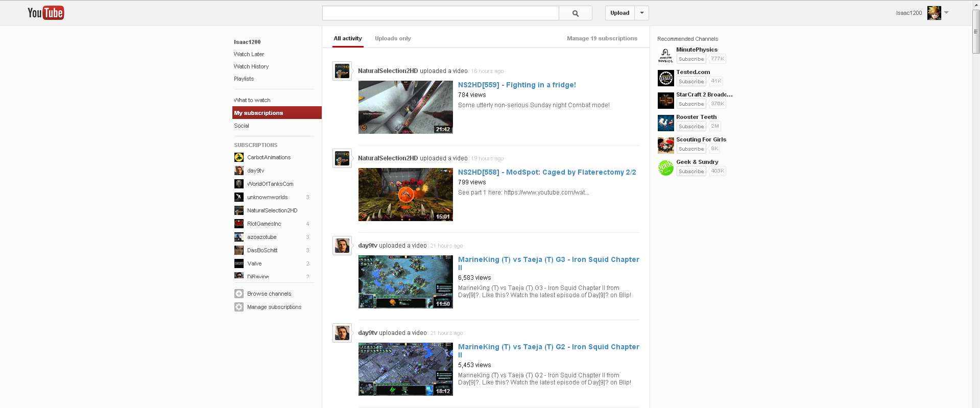Click the Rooster Teeth channel icon

click(x=666, y=123)
